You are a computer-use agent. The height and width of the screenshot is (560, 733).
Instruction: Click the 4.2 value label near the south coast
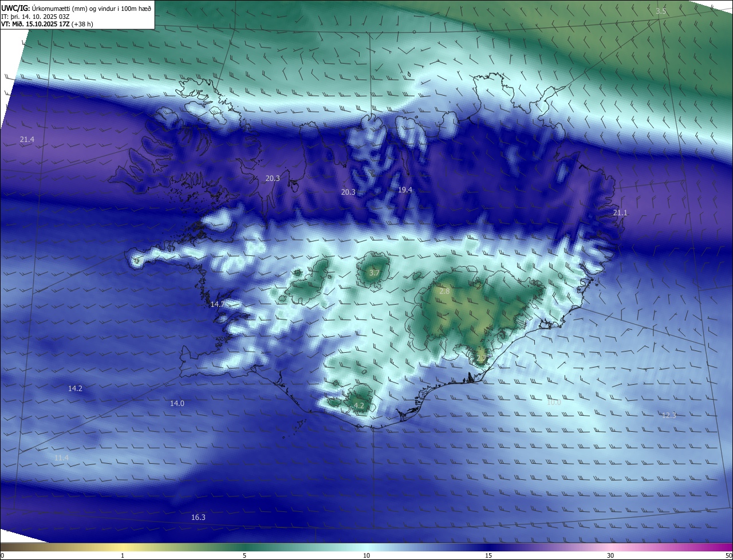point(359,406)
